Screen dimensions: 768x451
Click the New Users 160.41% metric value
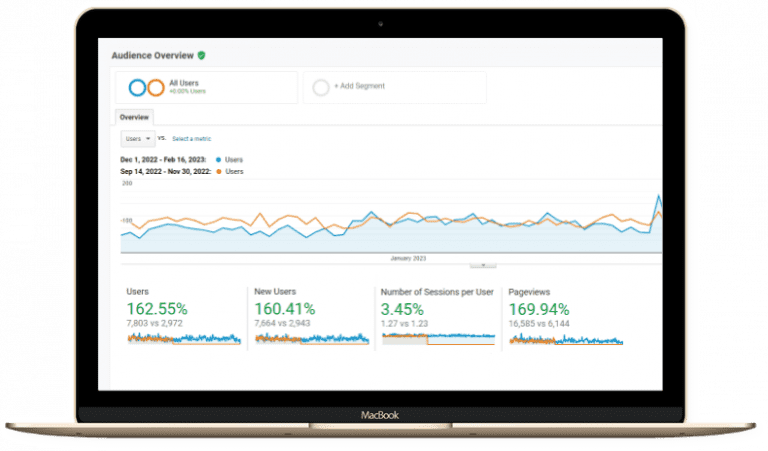(x=285, y=309)
